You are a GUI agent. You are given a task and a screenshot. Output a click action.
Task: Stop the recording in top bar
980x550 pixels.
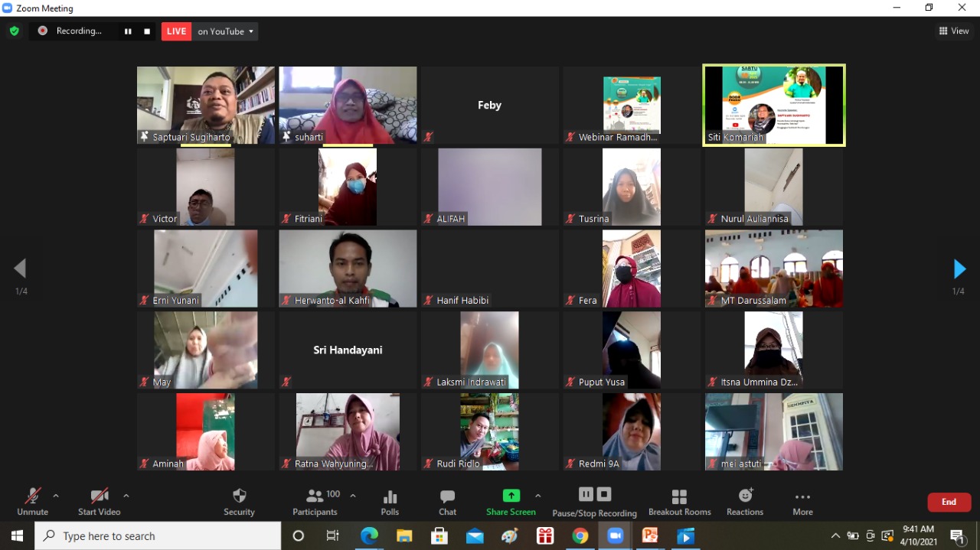click(147, 31)
